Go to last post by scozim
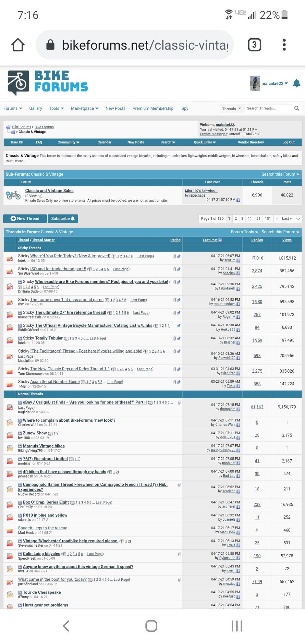Screen dimensions: 305x644 coord(238,260)
